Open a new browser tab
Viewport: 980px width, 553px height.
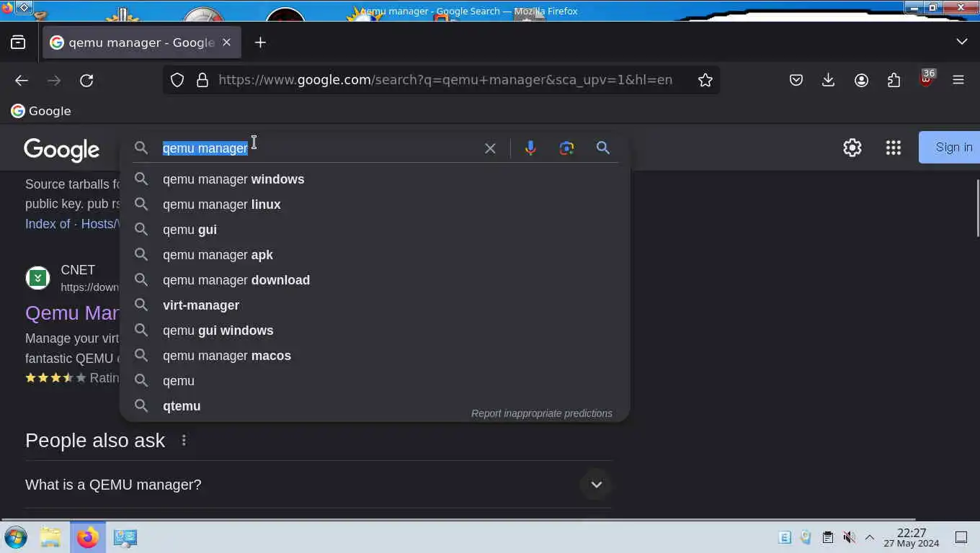[260, 42]
